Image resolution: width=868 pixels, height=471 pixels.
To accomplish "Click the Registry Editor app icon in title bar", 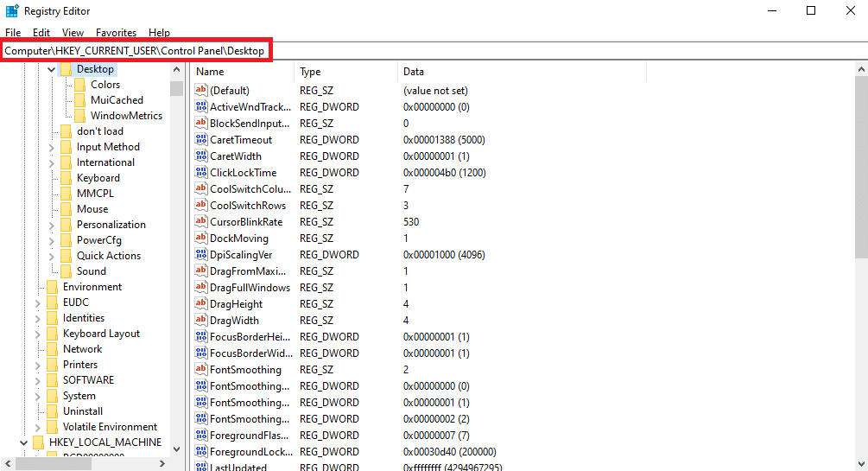I will pyautogui.click(x=12, y=11).
